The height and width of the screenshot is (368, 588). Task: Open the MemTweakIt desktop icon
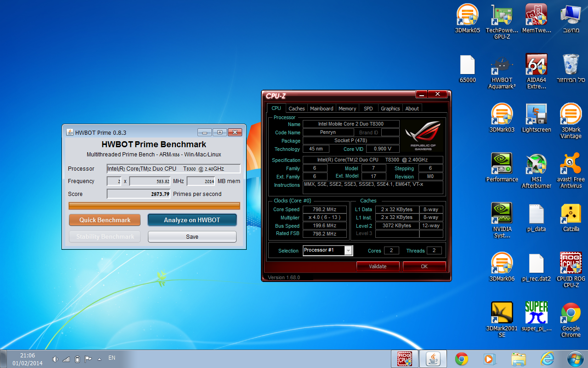[536, 18]
